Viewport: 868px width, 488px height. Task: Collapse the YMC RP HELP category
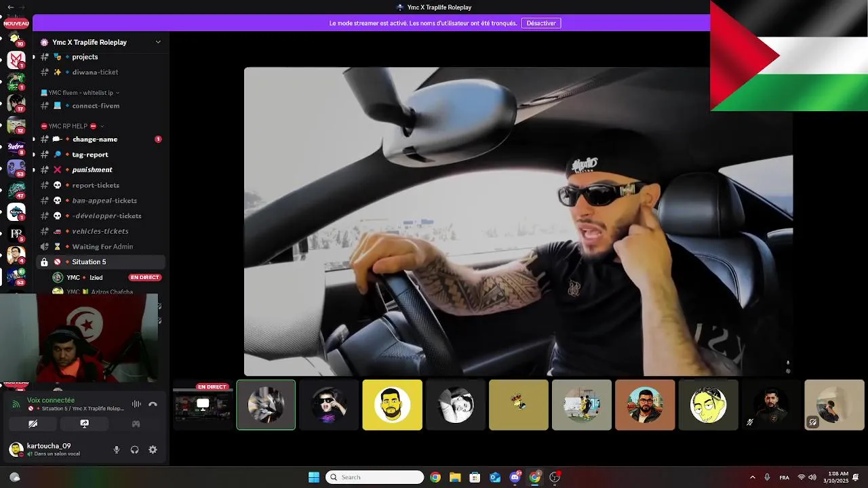coord(73,126)
